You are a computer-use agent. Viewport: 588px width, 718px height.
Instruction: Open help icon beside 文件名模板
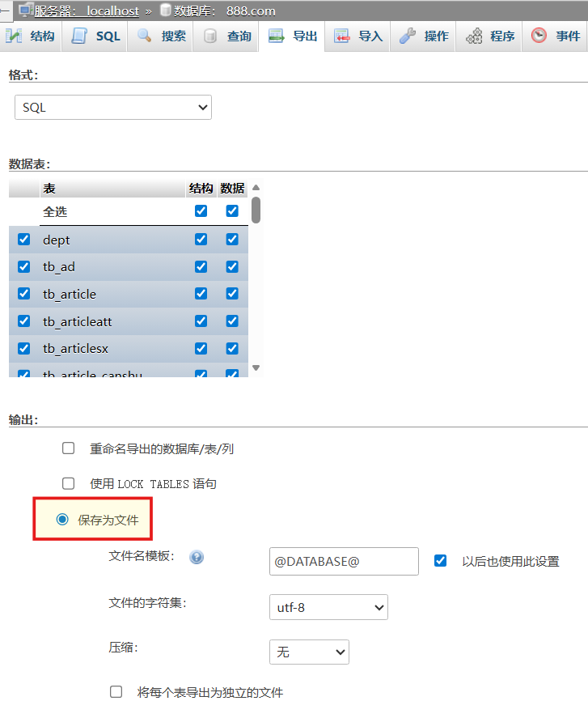(x=196, y=558)
